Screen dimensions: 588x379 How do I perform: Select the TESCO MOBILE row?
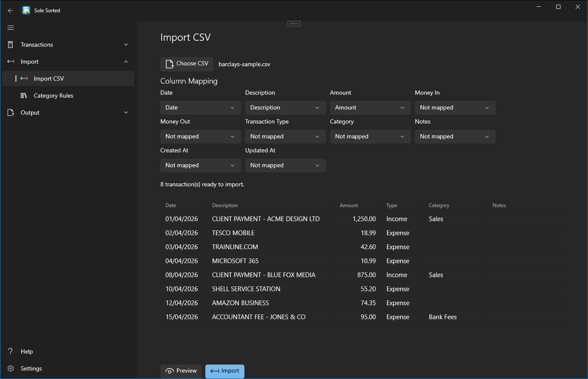coord(362,233)
